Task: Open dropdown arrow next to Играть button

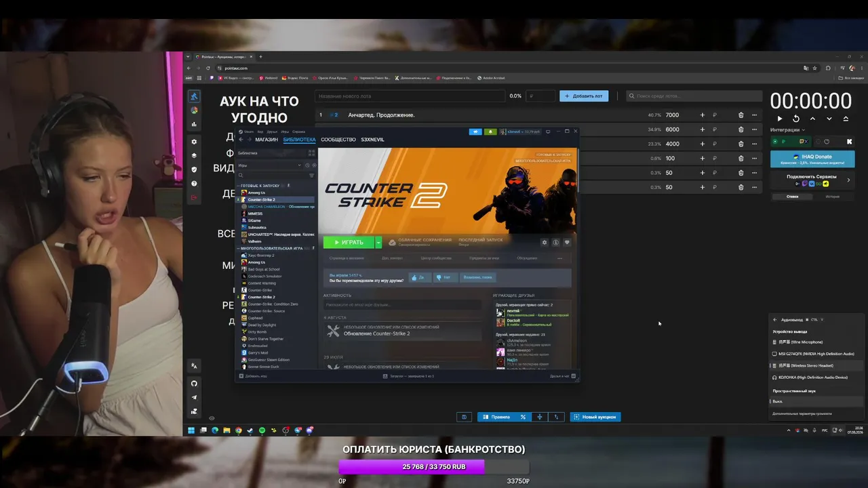Action: point(378,242)
